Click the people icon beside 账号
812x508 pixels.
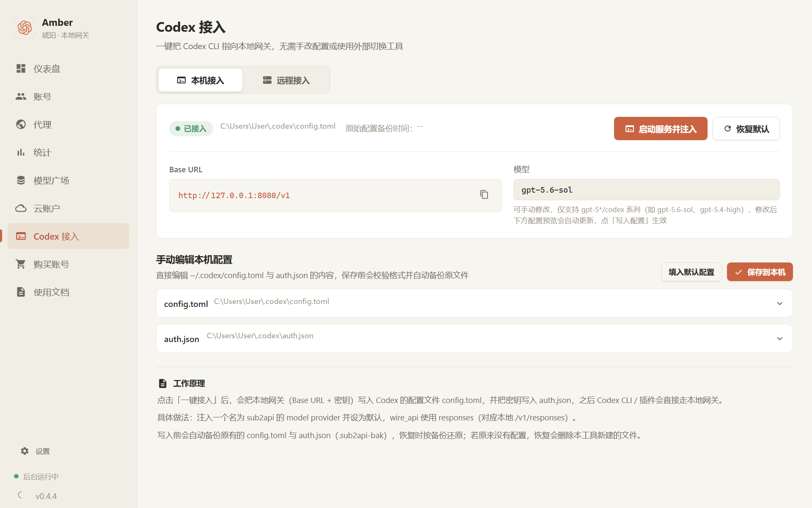coord(21,97)
